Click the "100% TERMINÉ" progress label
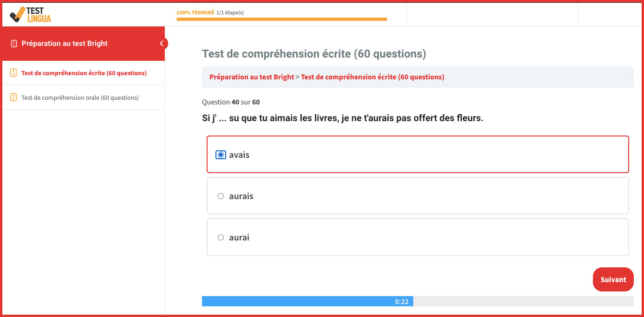The width and height of the screenshot is (644, 317). 195,13
